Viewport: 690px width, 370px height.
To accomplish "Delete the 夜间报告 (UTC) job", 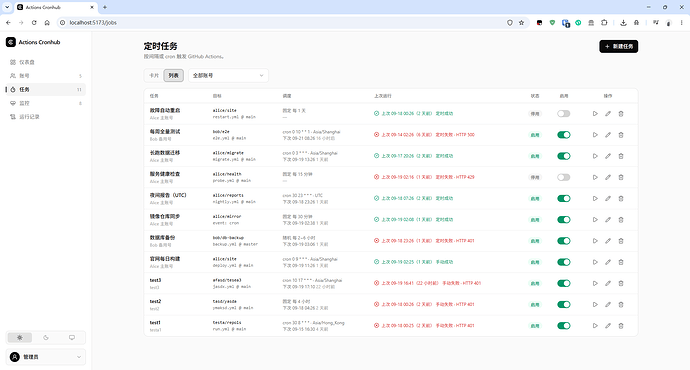I will [621, 198].
